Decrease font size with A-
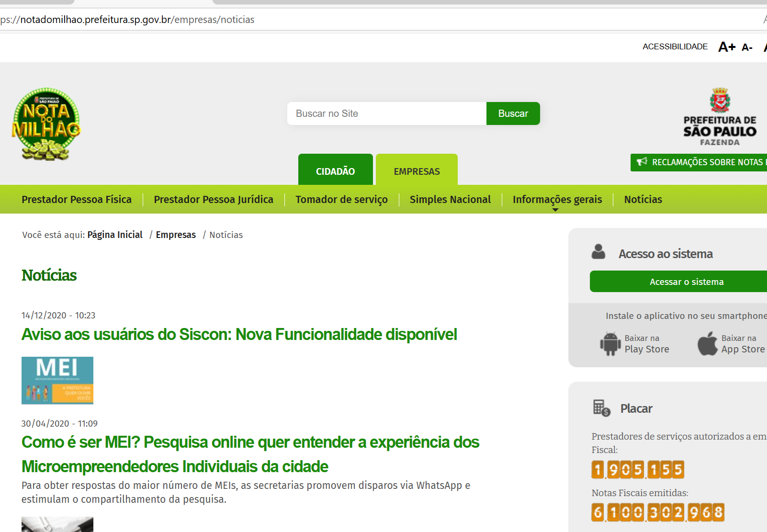Image resolution: width=767 pixels, height=532 pixels. point(747,47)
